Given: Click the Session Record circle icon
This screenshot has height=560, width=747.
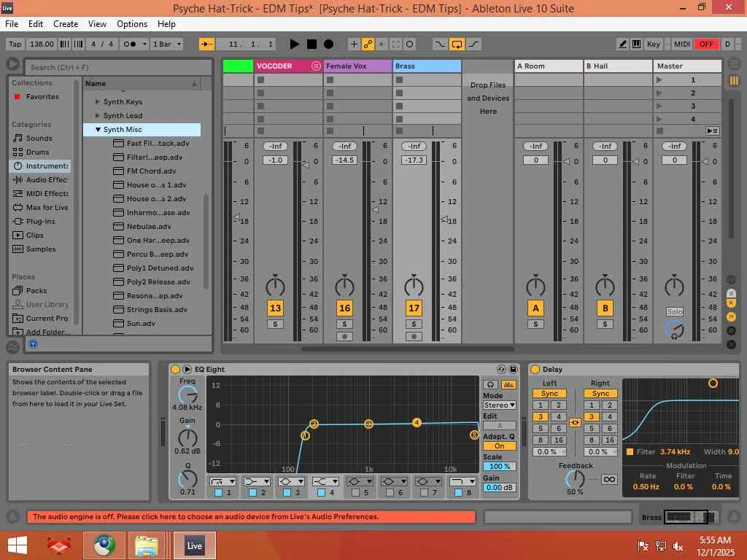Looking at the screenshot, I should pyautogui.click(x=410, y=44).
